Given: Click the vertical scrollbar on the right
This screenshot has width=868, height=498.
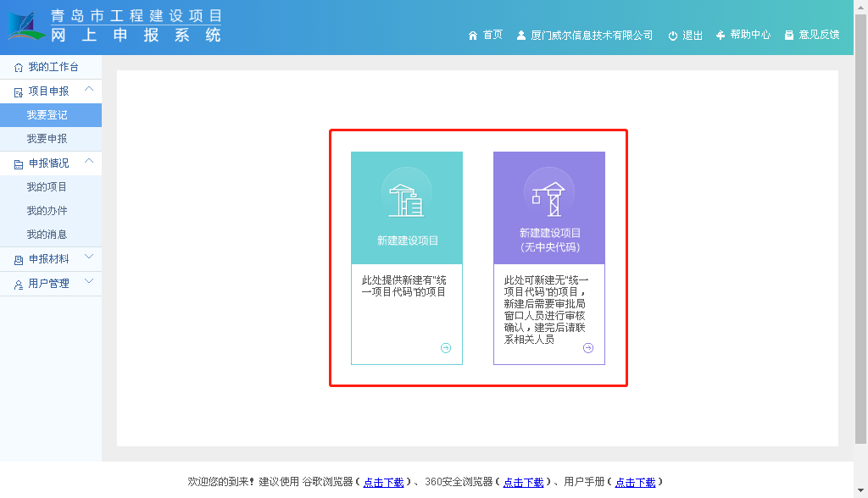Looking at the screenshot, I should 860,229.
